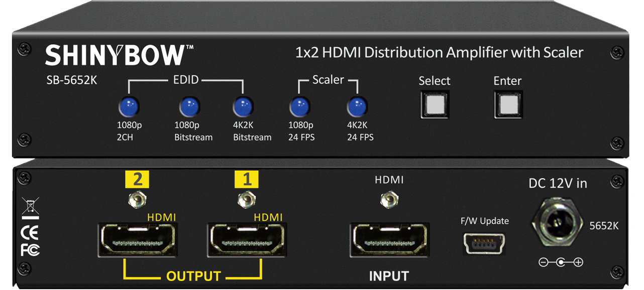
Task: Click the Scaler 4K2K 24 FPS LED
Action: pyautogui.click(x=357, y=106)
